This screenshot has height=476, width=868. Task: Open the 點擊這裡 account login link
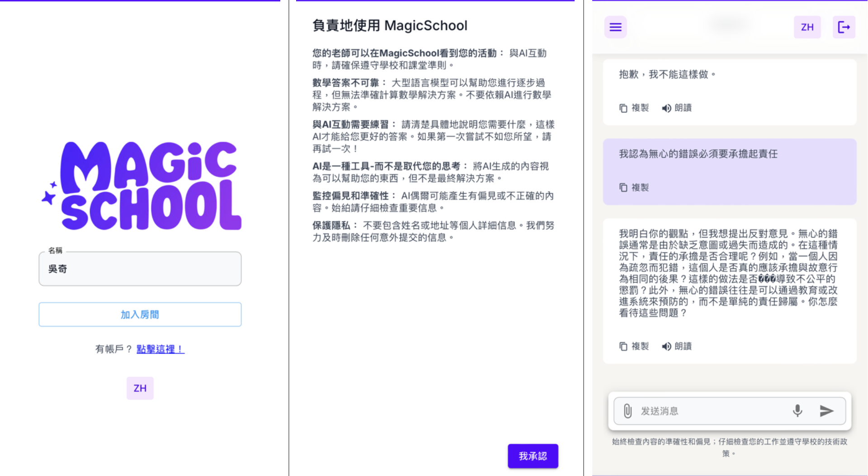(159, 349)
